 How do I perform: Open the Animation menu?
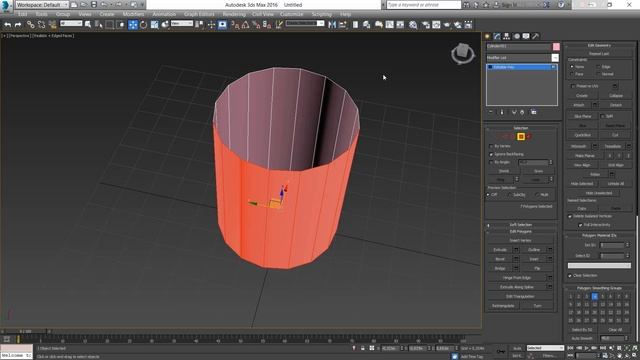(164, 14)
